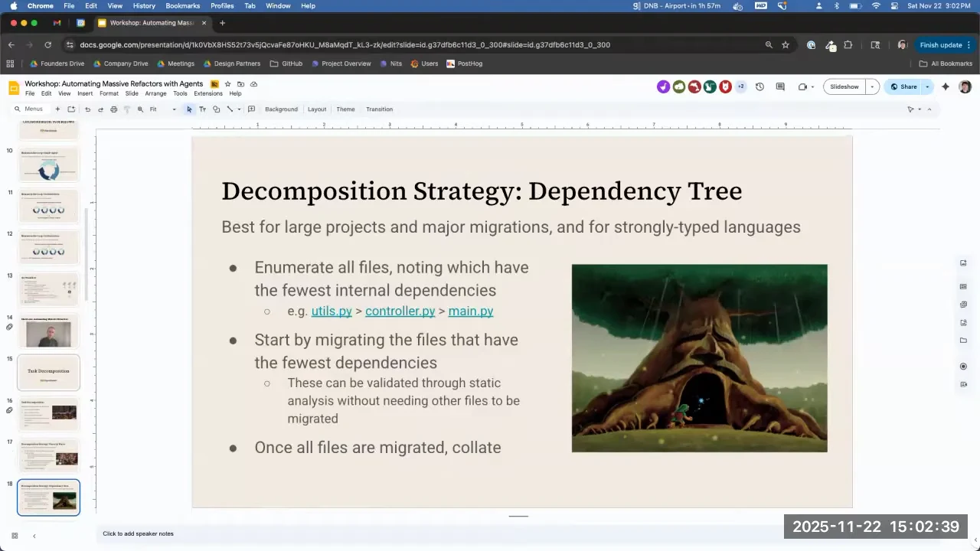
Task: Open the pointer mode dropdown arrow
Action: pos(920,109)
